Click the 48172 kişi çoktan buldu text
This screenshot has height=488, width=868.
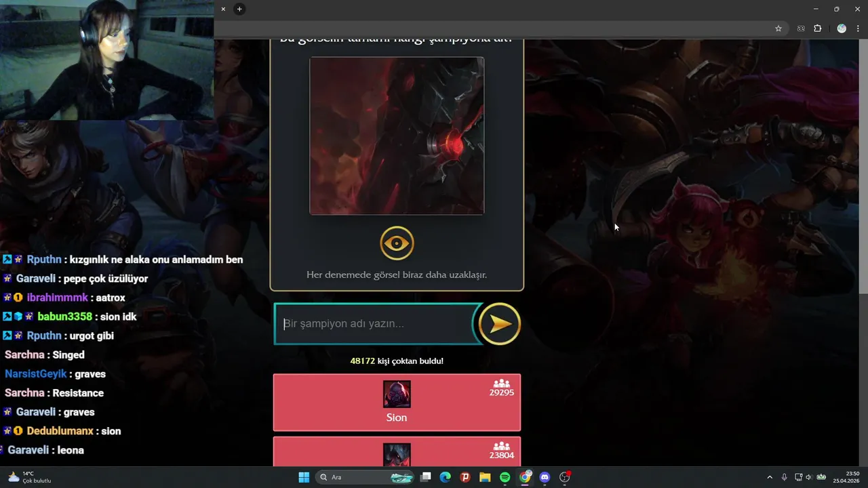point(397,361)
